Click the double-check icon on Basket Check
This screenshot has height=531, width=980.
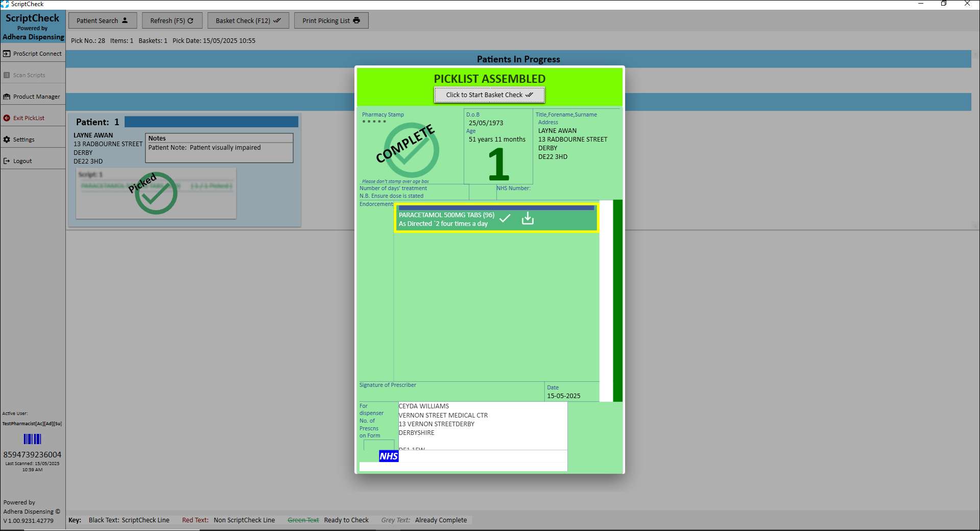pos(277,20)
